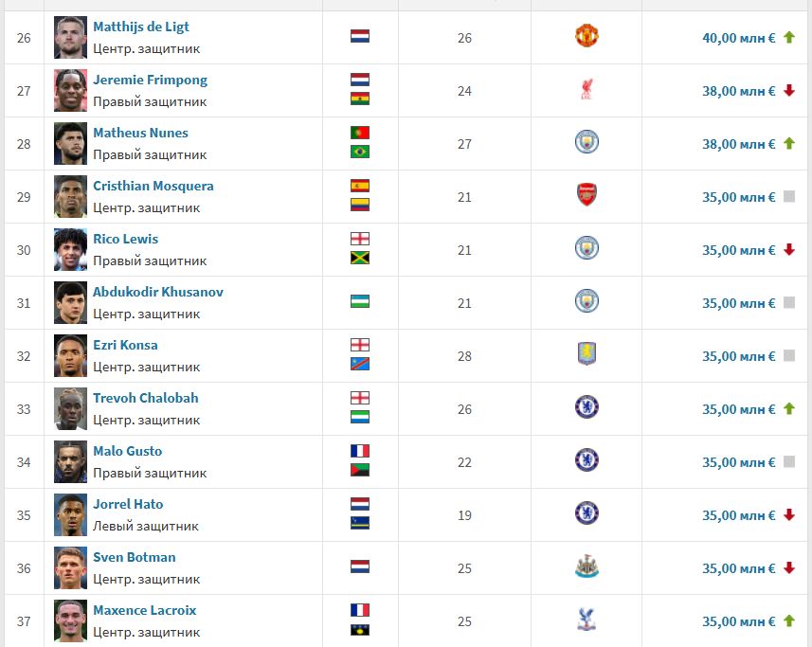Open Matthijs de Ligt player profile
Screen dimensions: 812x647
[140, 27]
